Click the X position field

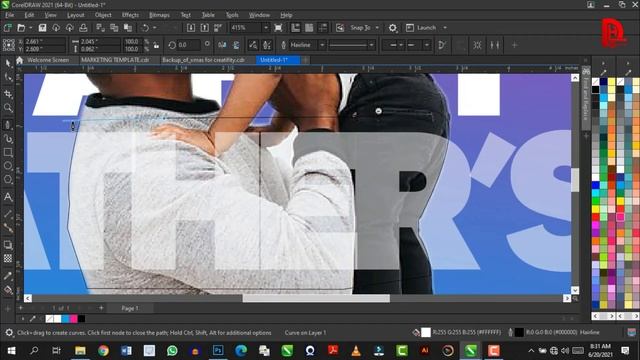[x=44, y=42]
